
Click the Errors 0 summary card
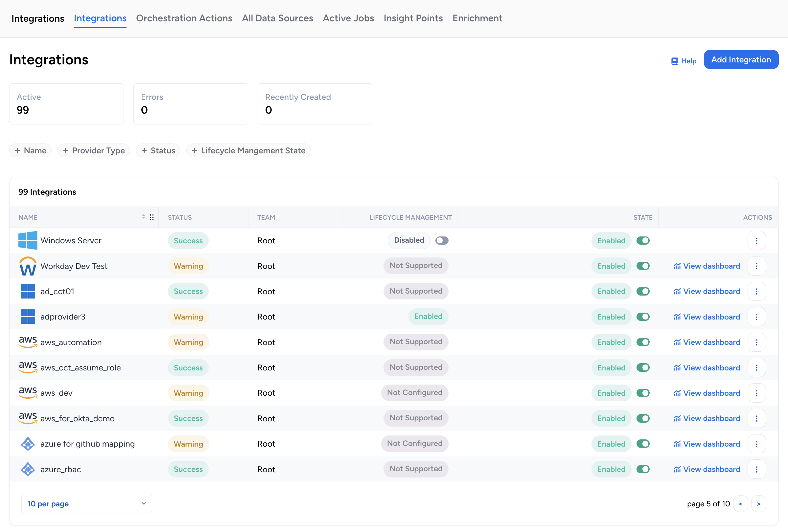tap(191, 104)
